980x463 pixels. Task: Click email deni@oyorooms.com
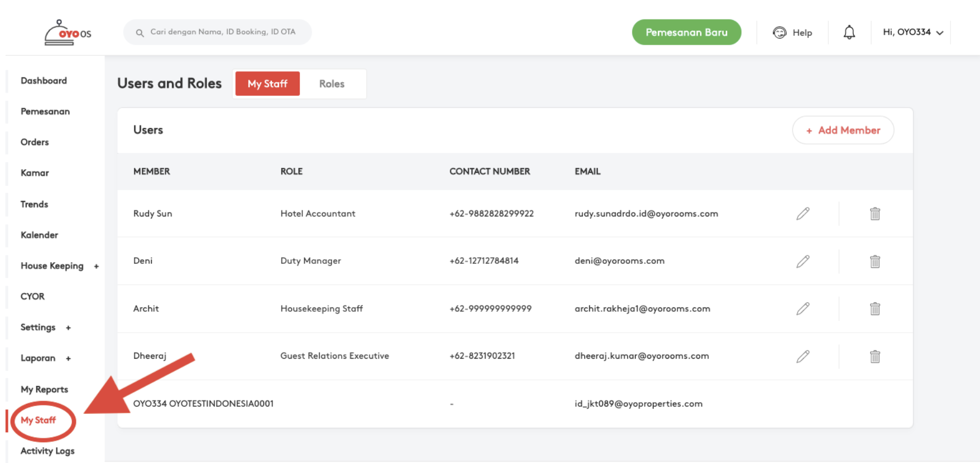click(619, 261)
